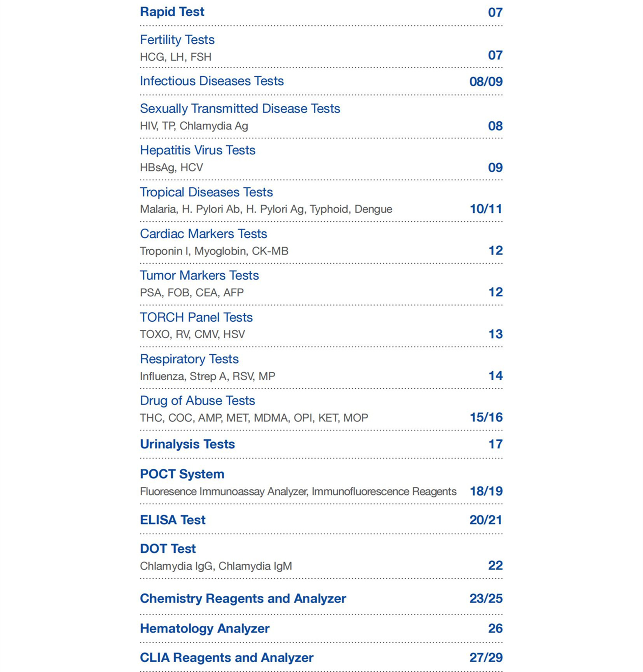This screenshot has width=643, height=672.
Task: Select Respiratory Tests heading
Action: point(189,359)
